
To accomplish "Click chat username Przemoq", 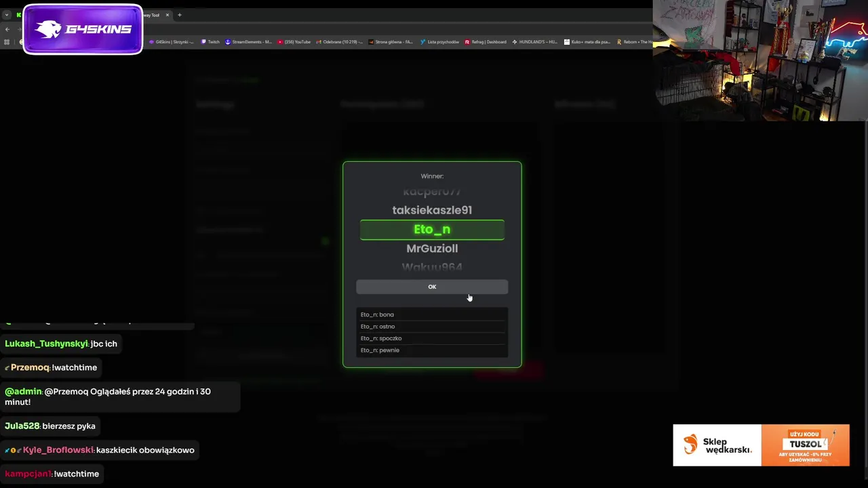I will pos(30,367).
